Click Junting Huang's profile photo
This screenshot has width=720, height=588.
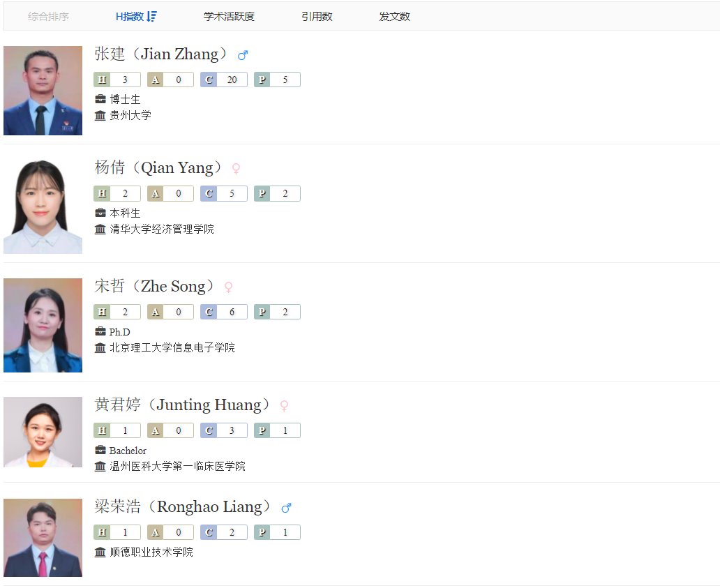click(x=43, y=432)
